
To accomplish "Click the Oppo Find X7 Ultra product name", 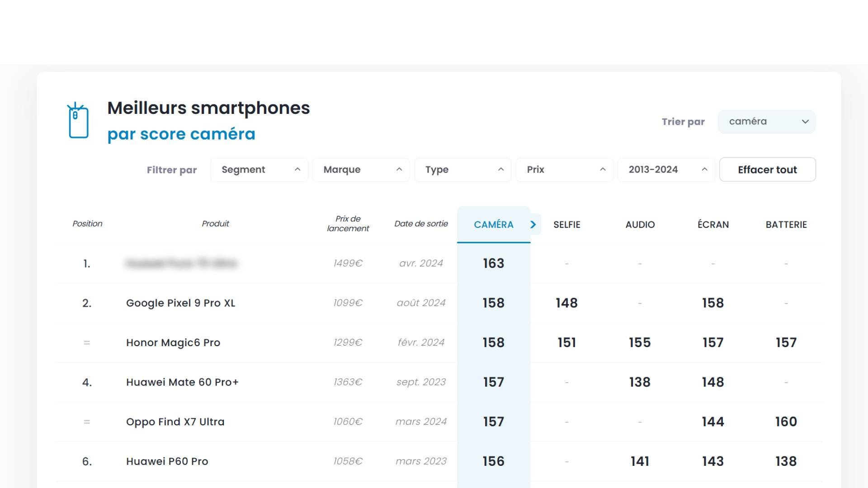I will 175,422.
